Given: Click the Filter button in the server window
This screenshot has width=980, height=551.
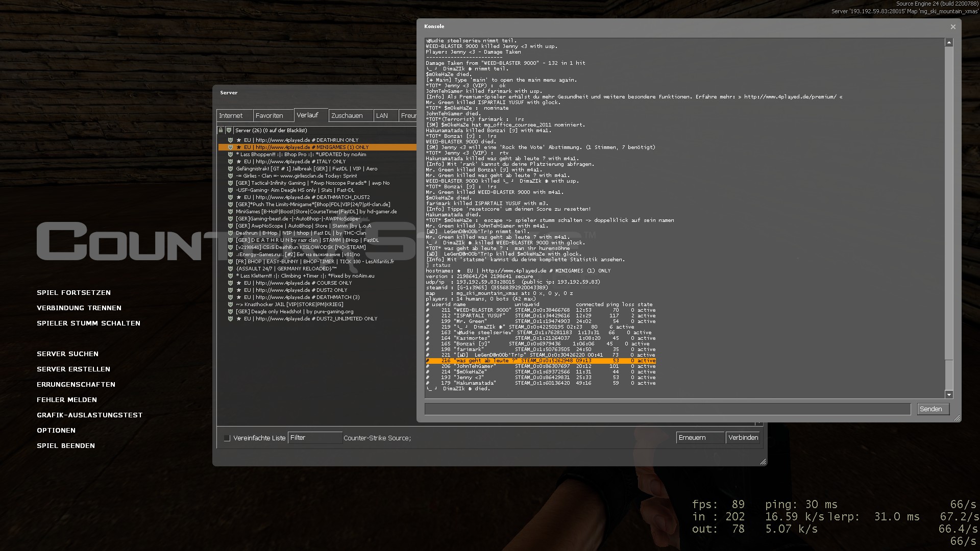Looking at the screenshot, I should pyautogui.click(x=315, y=438).
